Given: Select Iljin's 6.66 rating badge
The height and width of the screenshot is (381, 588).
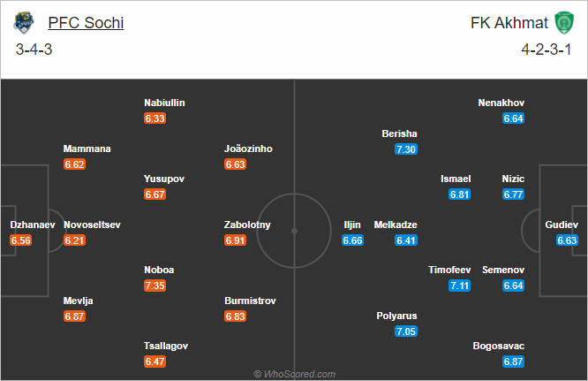Looking at the screenshot, I should click(352, 240).
